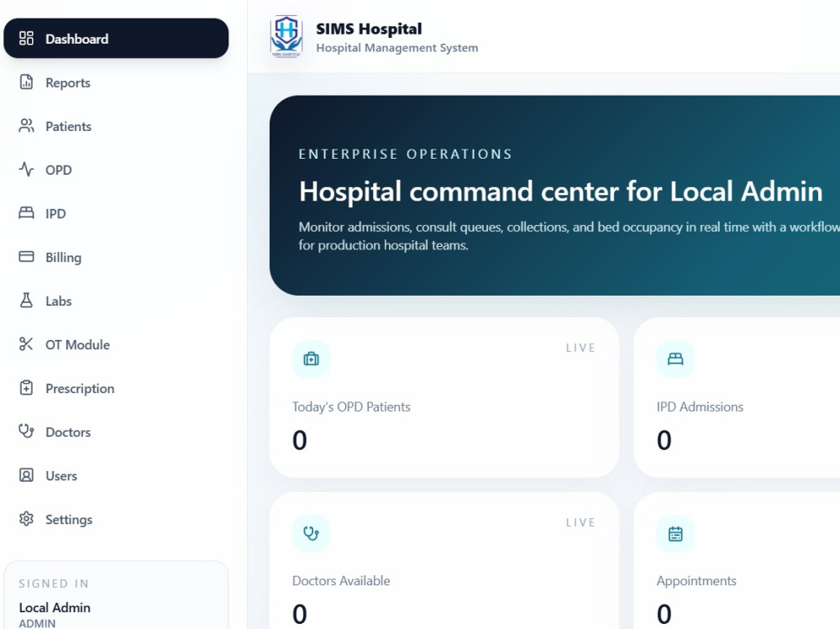This screenshot has height=629, width=840.
Task: Open the Billing section
Action: (116, 257)
